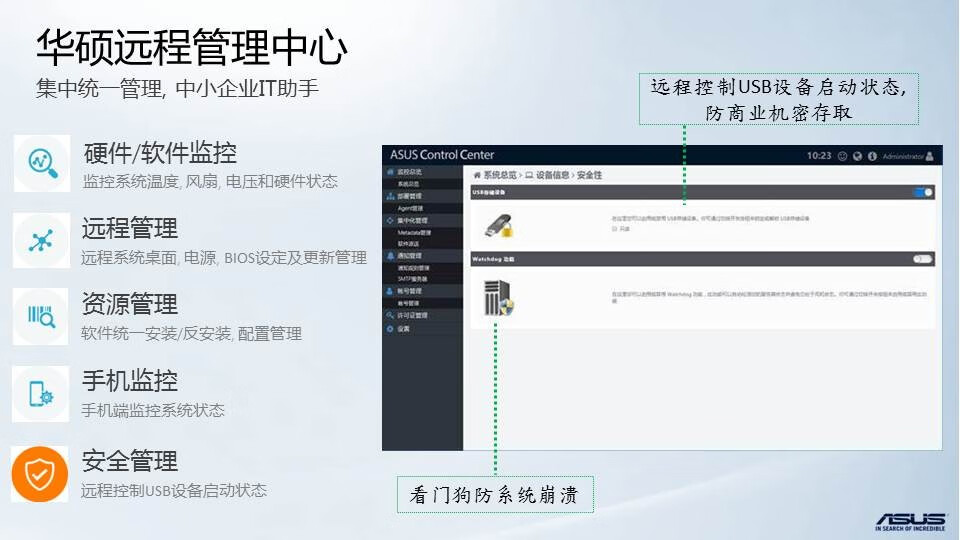Click the 远程管理 heading
Image resolution: width=960 pixels, height=540 pixels.
(130, 228)
